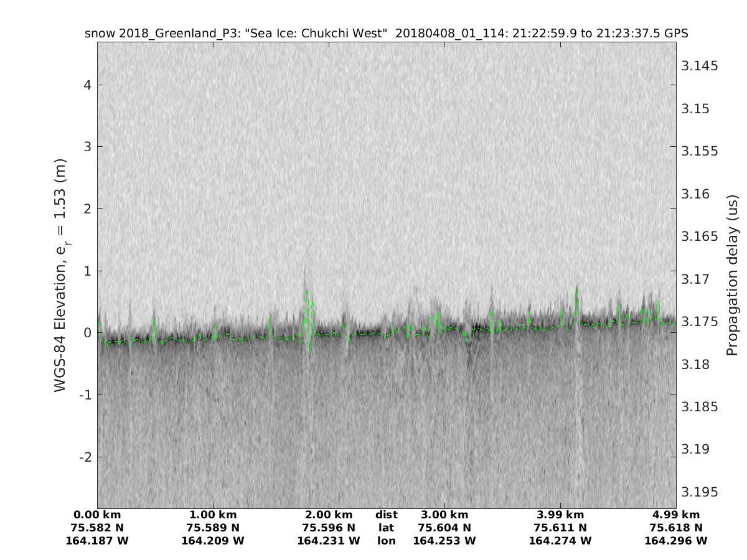
Task: Click the plot title text at top
Action: 386,34
